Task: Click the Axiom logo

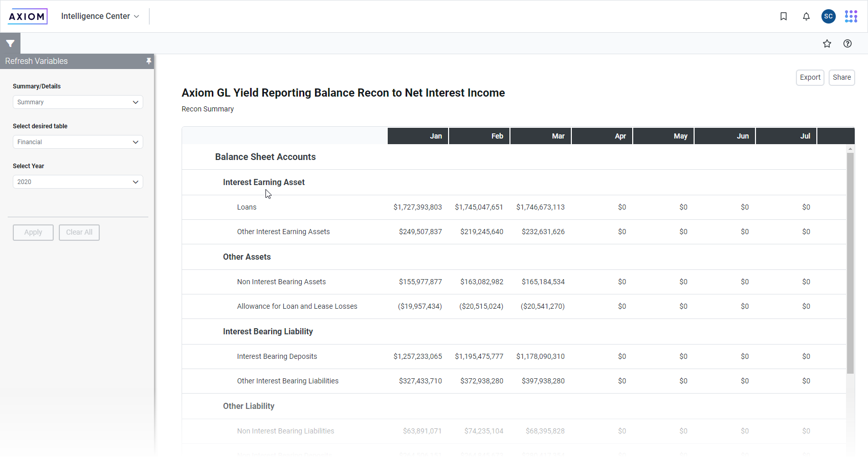Action: pyautogui.click(x=28, y=16)
